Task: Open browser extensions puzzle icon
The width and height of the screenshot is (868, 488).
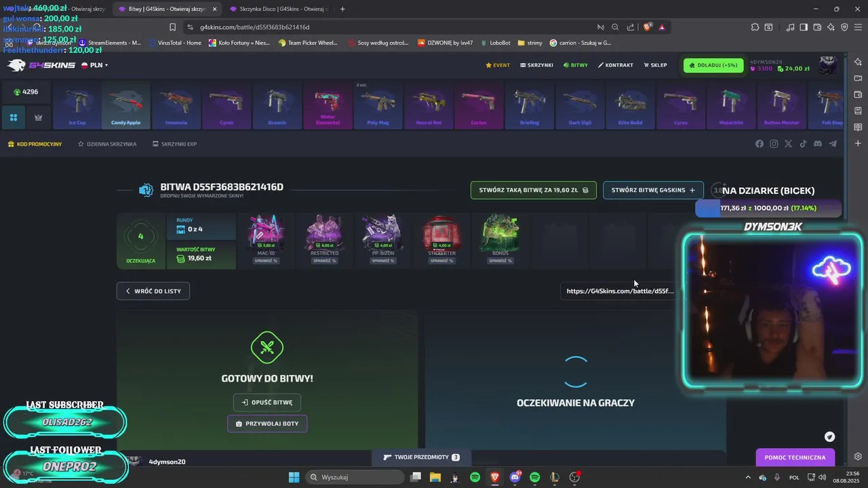Action: [755, 27]
